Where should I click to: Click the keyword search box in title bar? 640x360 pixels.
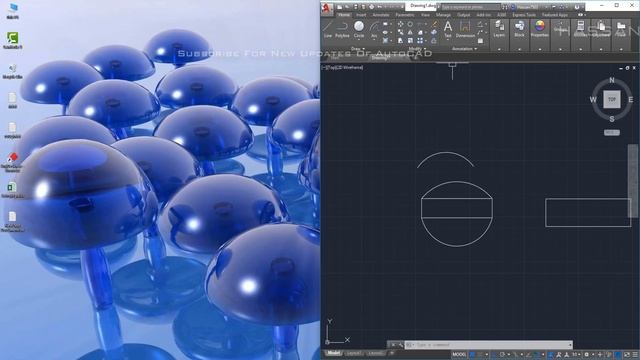470,7
